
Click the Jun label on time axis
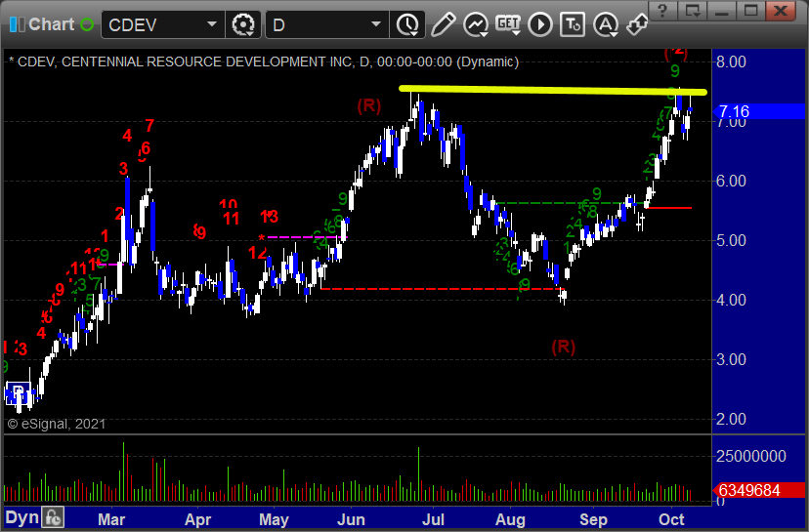[x=352, y=519]
